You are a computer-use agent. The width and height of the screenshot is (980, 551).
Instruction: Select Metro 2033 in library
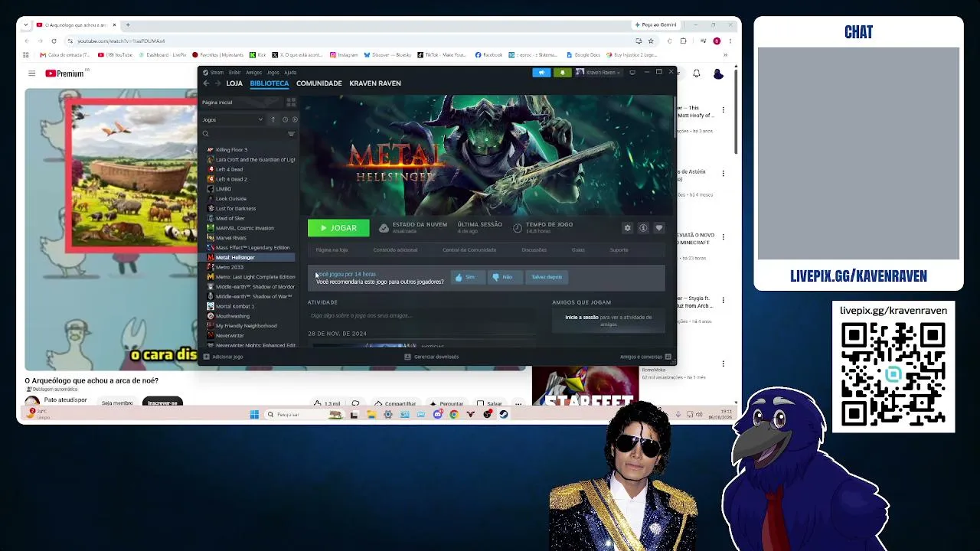pyautogui.click(x=230, y=267)
